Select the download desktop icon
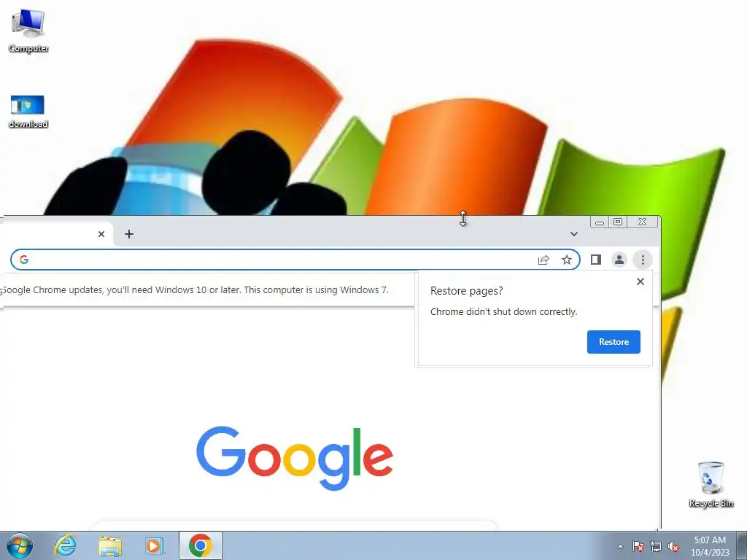747x560 pixels. (28, 112)
